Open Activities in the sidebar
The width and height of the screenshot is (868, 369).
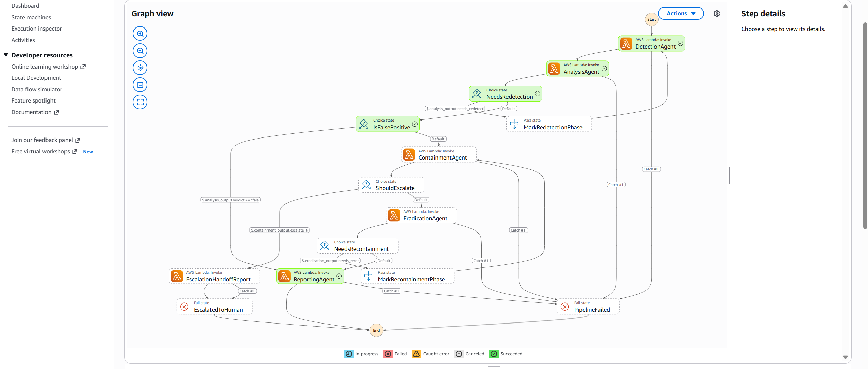(23, 40)
